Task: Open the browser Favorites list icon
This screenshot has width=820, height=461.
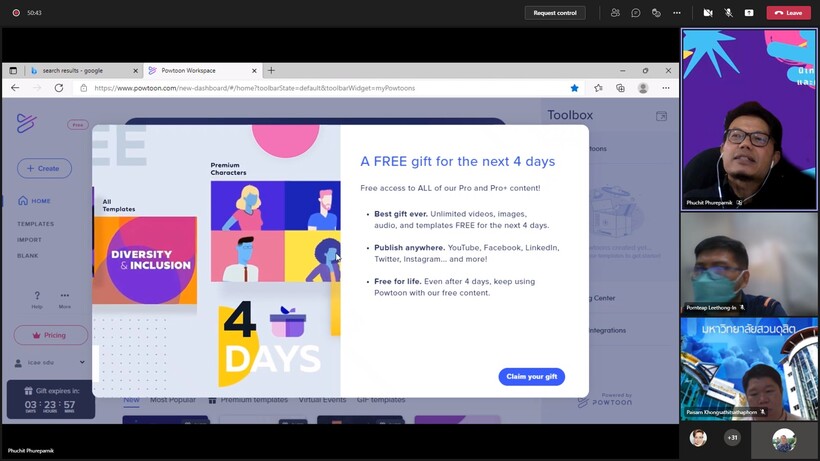Action: point(598,88)
